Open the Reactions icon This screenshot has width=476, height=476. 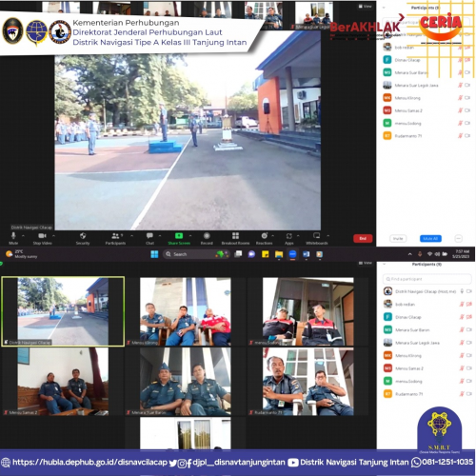tap(264, 236)
